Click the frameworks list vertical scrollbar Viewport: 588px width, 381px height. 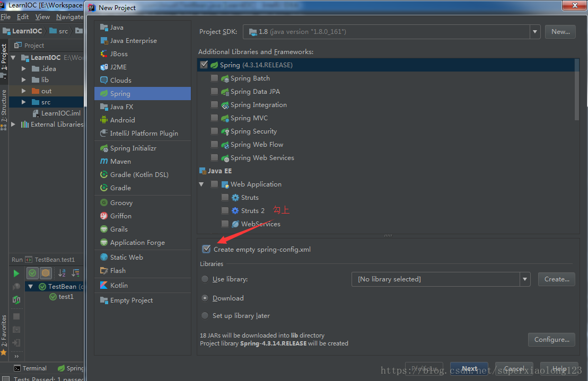tap(577, 90)
